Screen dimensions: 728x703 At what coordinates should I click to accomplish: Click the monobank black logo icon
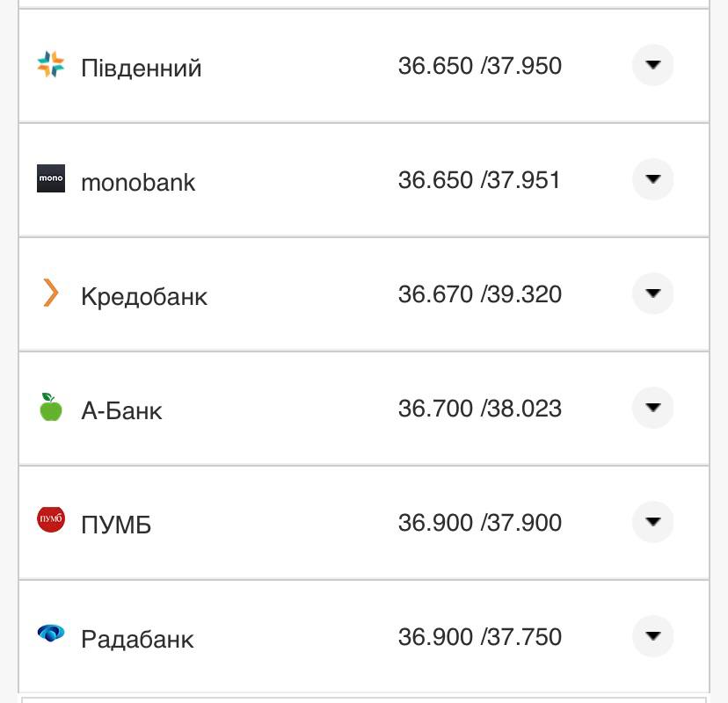coord(51,178)
